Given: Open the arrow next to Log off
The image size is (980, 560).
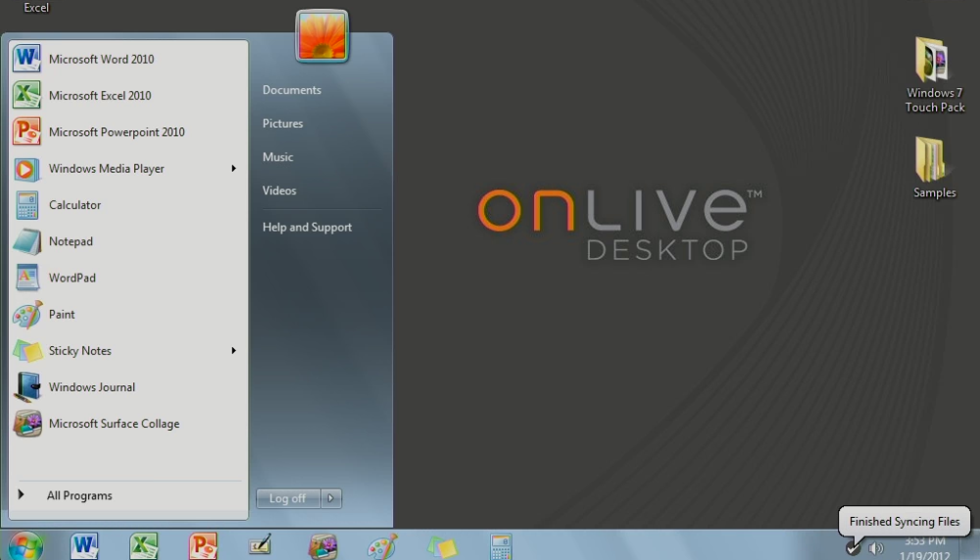Looking at the screenshot, I should [x=330, y=498].
